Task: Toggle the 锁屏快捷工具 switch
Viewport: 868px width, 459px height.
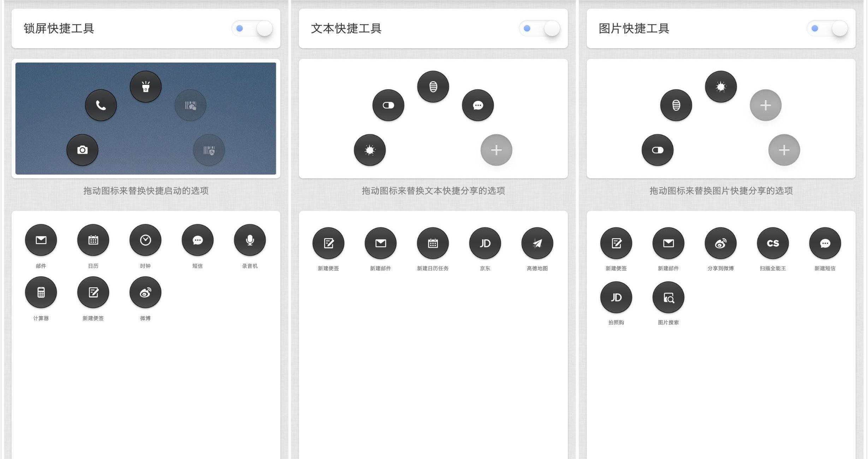Action: tap(252, 28)
